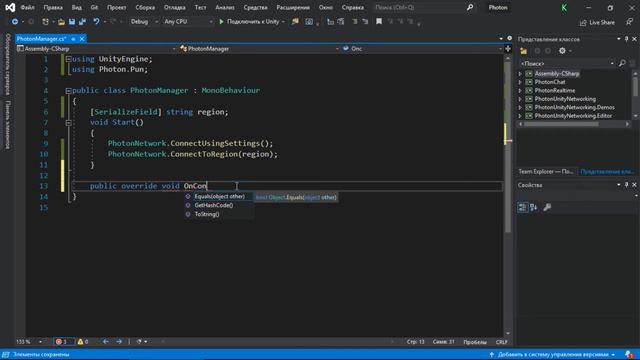This screenshot has height=360, width=640.
Task: Open class view settings gear icon
Action: point(562,51)
